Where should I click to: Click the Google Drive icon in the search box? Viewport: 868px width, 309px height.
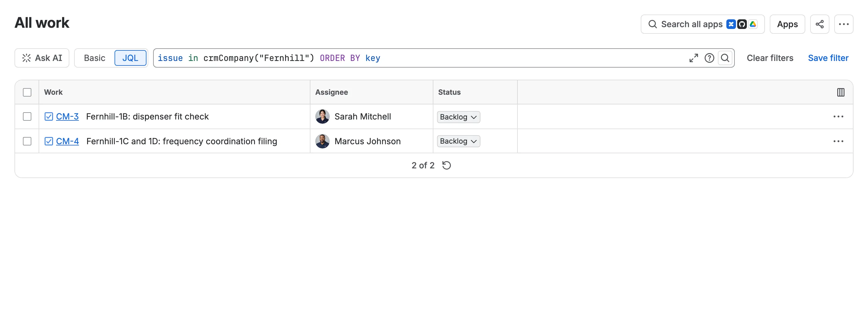753,24
